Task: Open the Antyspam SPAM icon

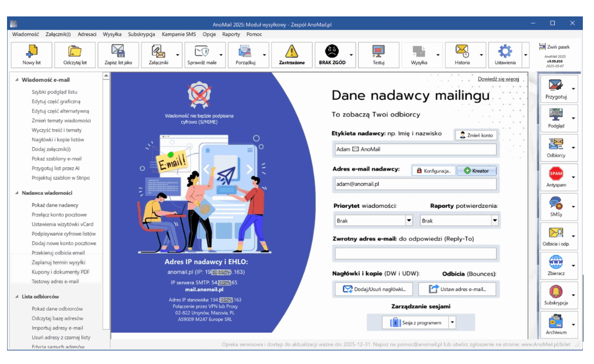Action: (x=556, y=173)
